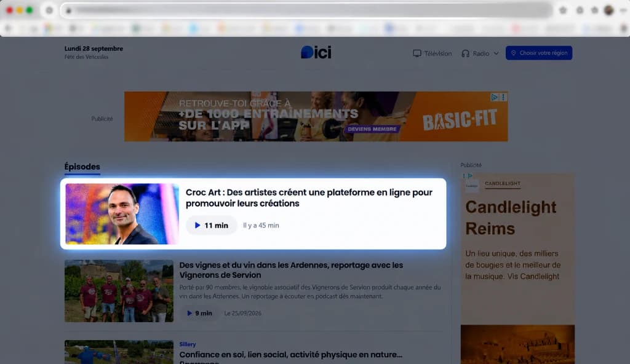The width and height of the screenshot is (630, 364).
Task: Click the text 'Fête des Venceslas'
Action: point(86,57)
